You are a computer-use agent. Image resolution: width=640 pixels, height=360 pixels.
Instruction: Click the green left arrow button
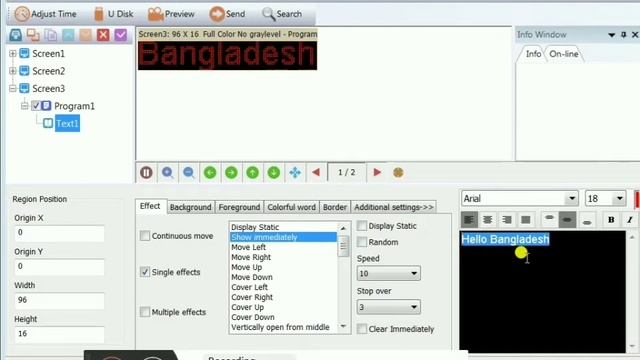tap(210, 173)
